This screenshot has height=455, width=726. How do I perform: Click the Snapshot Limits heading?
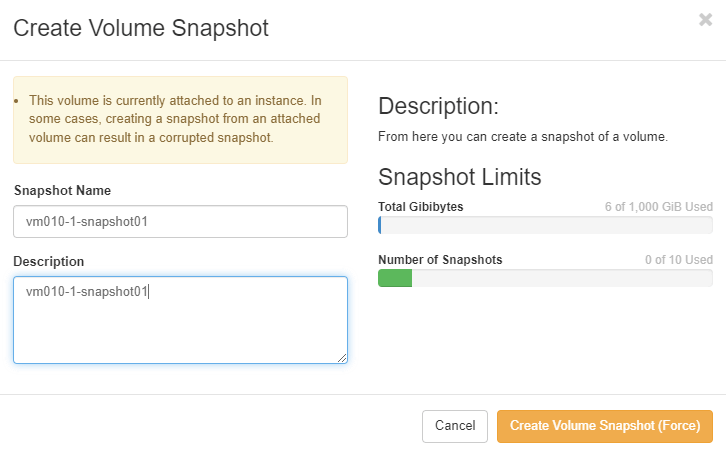coord(459,177)
